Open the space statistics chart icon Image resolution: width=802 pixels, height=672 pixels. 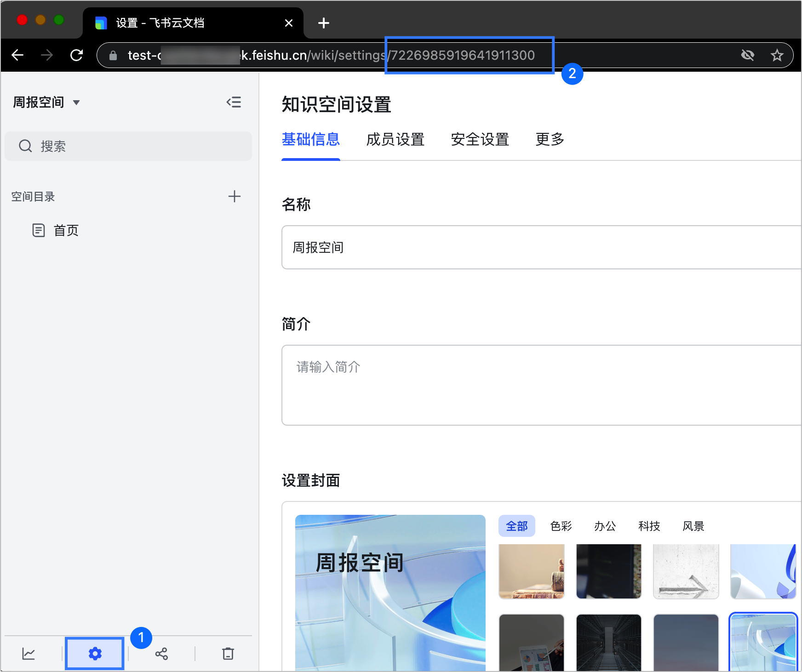(x=29, y=653)
